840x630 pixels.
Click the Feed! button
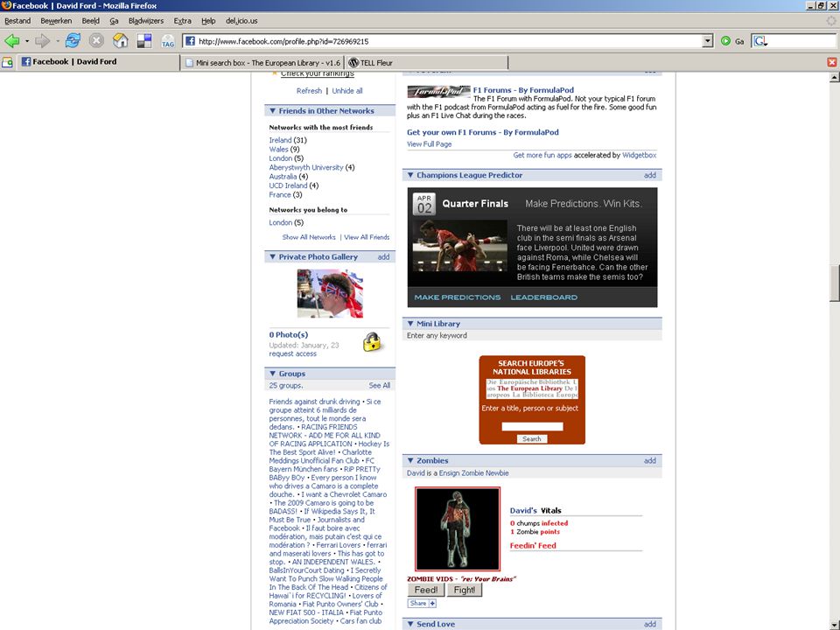click(x=426, y=590)
